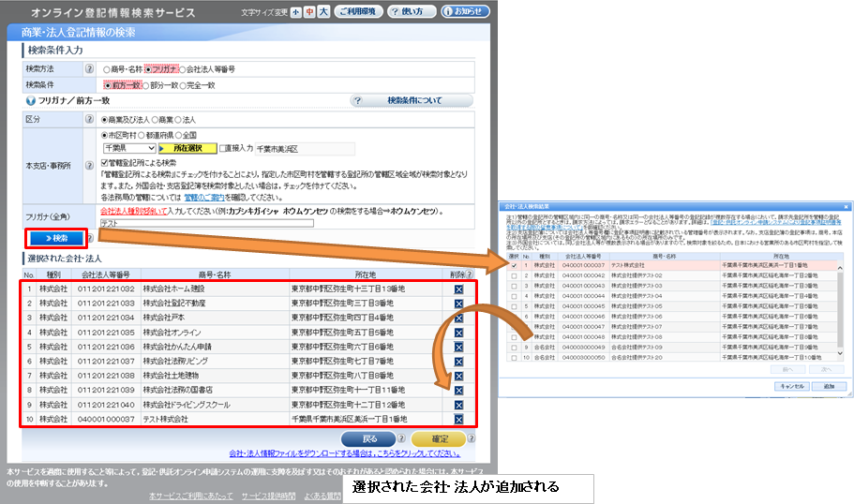Viewport: 854px width, 504px height.
Task: Toggle 管轄登記所による検索 checkbox
Action: coord(105,162)
